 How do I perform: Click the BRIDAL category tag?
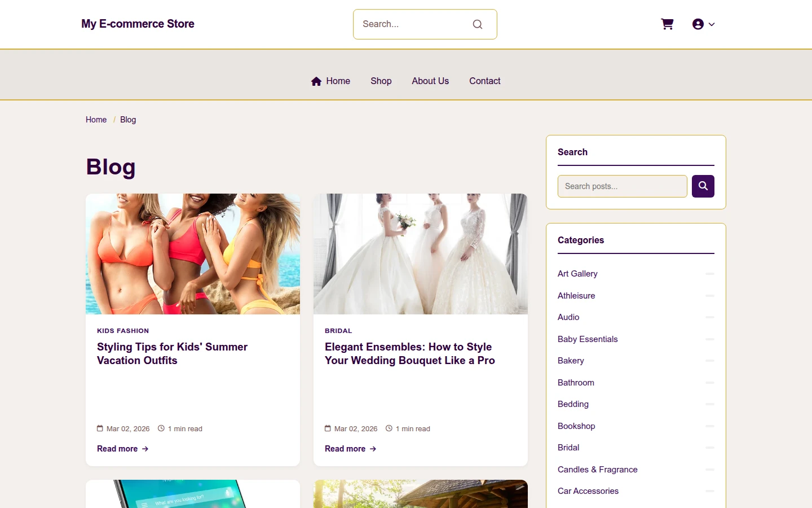[338, 331]
